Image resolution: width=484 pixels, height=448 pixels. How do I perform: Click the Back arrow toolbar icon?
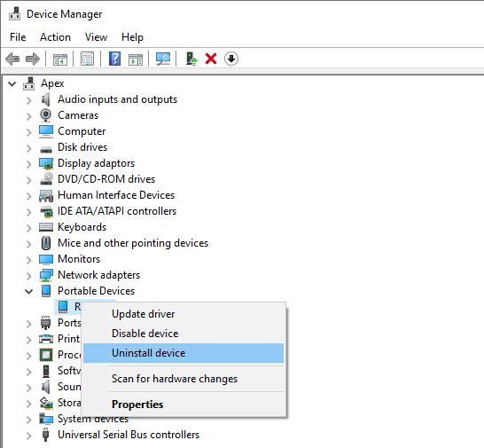point(12,59)
